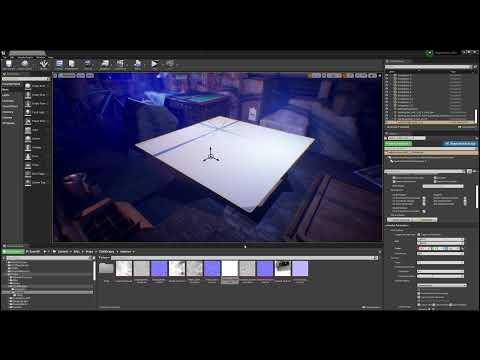This screenshot has width=480, height=360.
Task: Select Player Start in Place Actors list
Action: (37, 121)
